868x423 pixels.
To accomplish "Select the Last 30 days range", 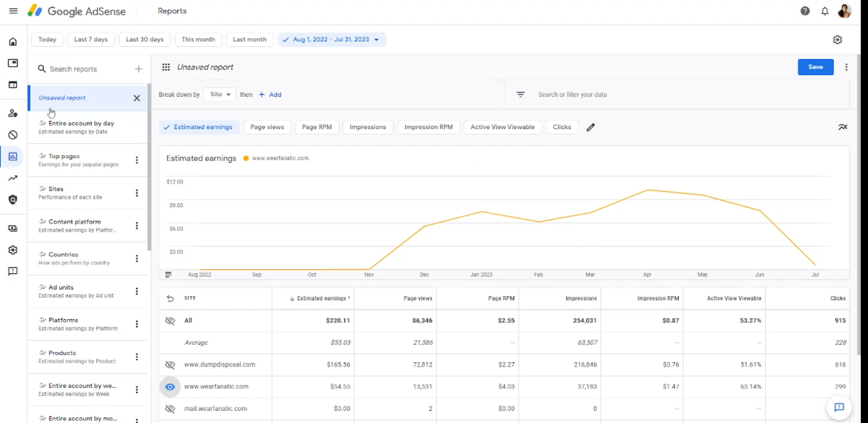I will coord(144,40).
